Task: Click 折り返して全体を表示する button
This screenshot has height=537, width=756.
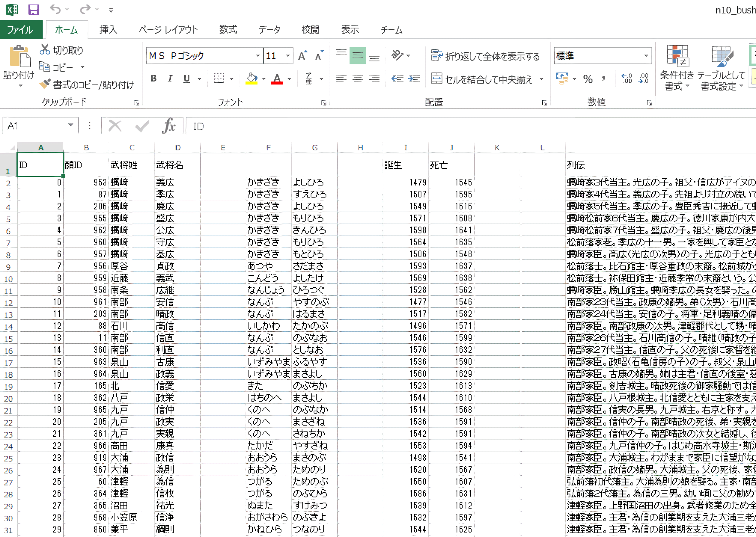Action: click(x=485, y=56)
